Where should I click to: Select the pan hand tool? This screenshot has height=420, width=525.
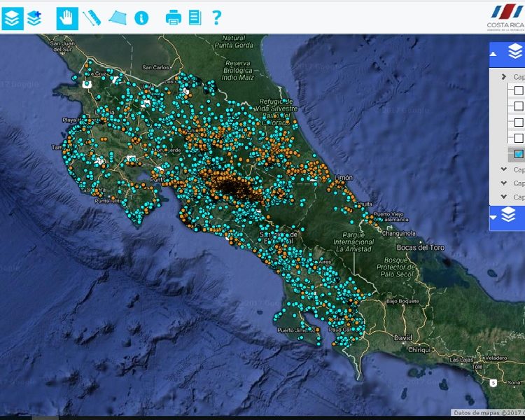tap(67, 17)
